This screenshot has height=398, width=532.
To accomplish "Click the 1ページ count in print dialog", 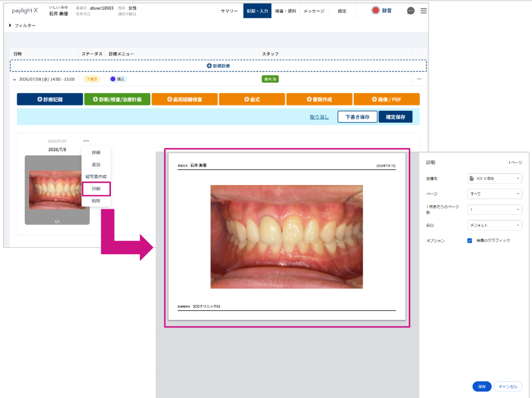I will 515,163.
